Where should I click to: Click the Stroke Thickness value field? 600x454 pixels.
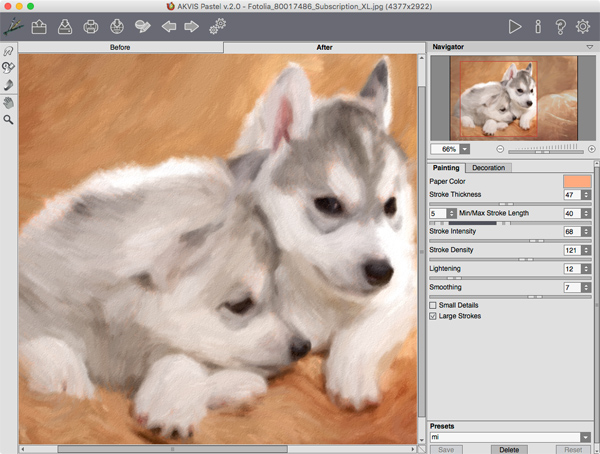571,195
